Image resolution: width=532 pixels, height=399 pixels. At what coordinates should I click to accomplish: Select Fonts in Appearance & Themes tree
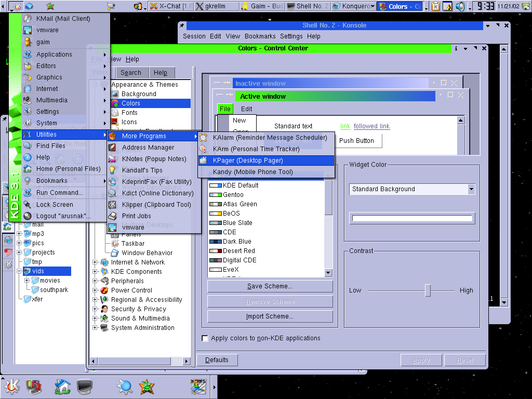point(129,113)
